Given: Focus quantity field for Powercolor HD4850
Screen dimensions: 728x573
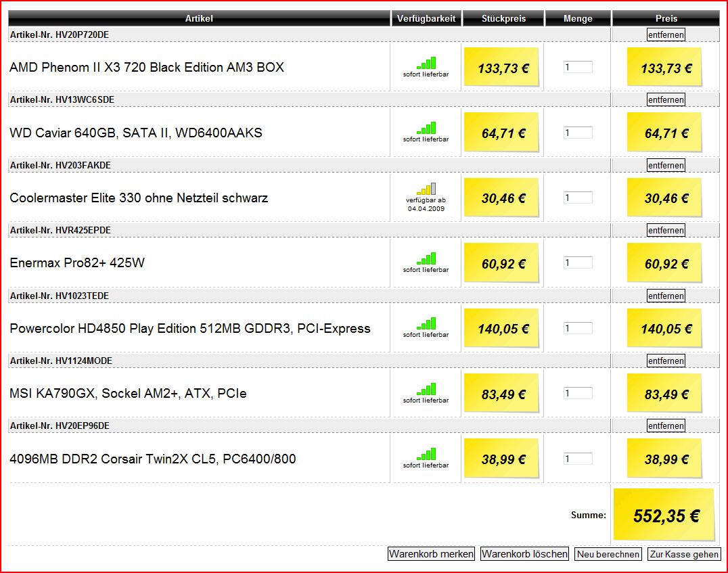Looking at the screenshot, I should point(578,328).
